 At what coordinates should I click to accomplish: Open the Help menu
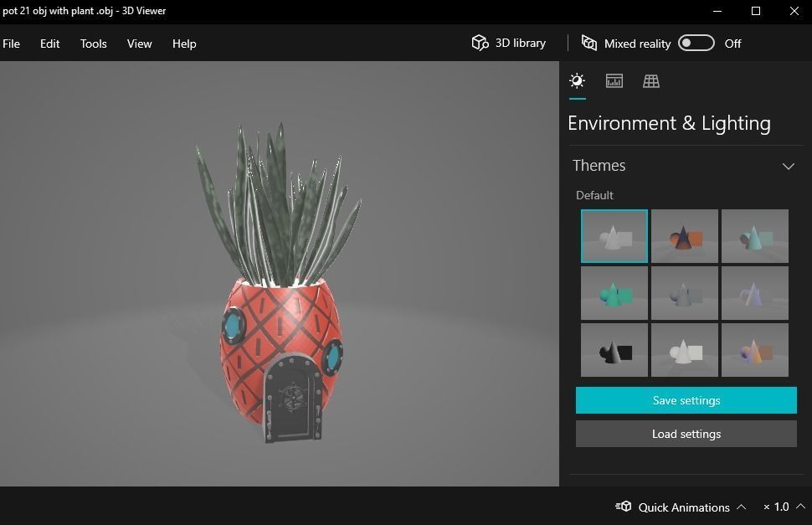[x=184, y=44]
